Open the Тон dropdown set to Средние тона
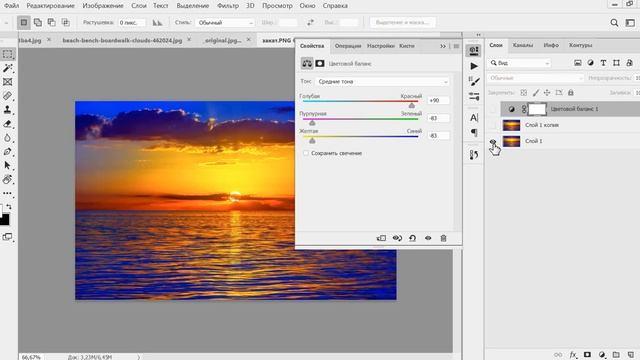The width and height of the screenshot is (640, 360). 382,82
